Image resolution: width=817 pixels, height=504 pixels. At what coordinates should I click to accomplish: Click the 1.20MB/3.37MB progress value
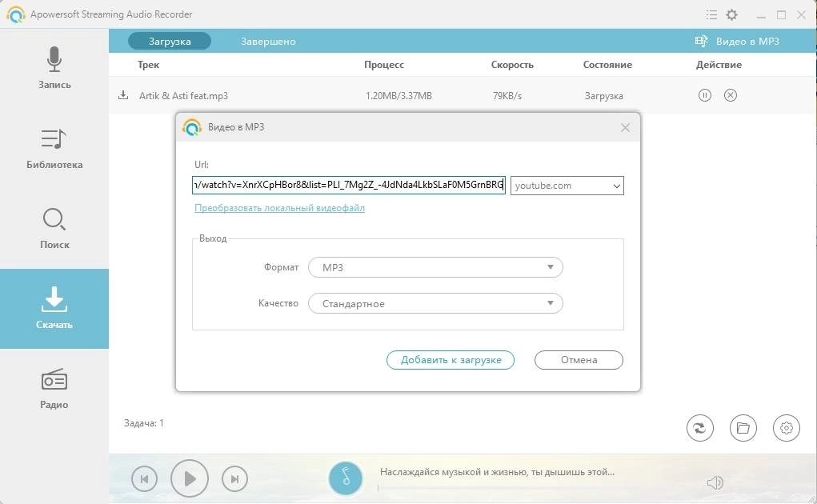click(x=398, y=96)
